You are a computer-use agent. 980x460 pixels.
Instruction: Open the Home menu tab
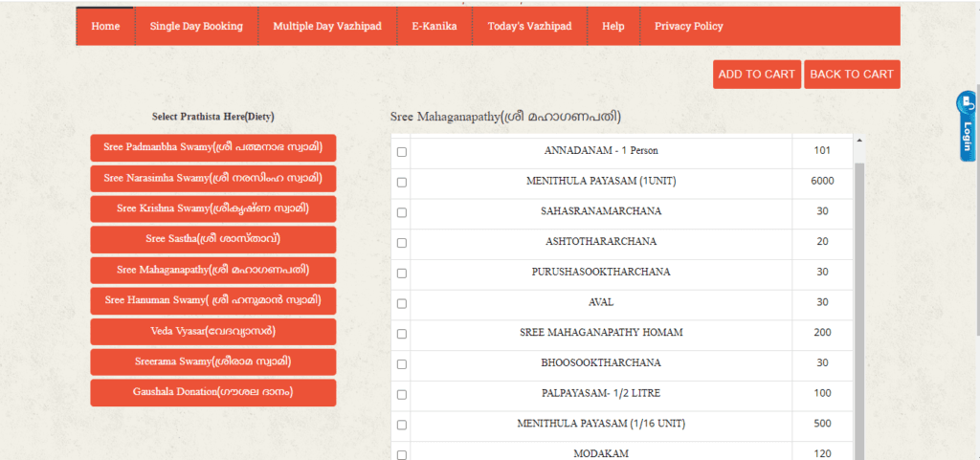tap(105, 27)
